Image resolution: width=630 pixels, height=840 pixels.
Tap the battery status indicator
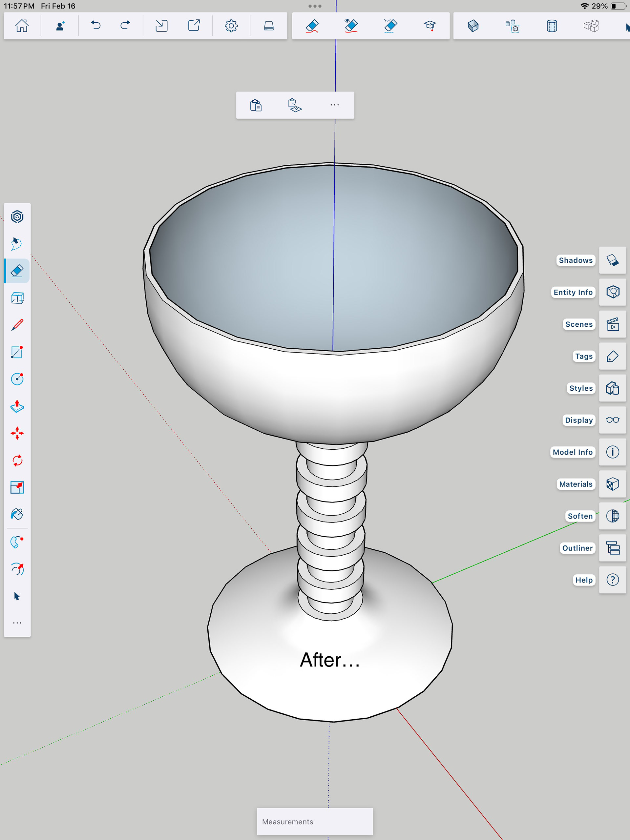click(618, 6)
